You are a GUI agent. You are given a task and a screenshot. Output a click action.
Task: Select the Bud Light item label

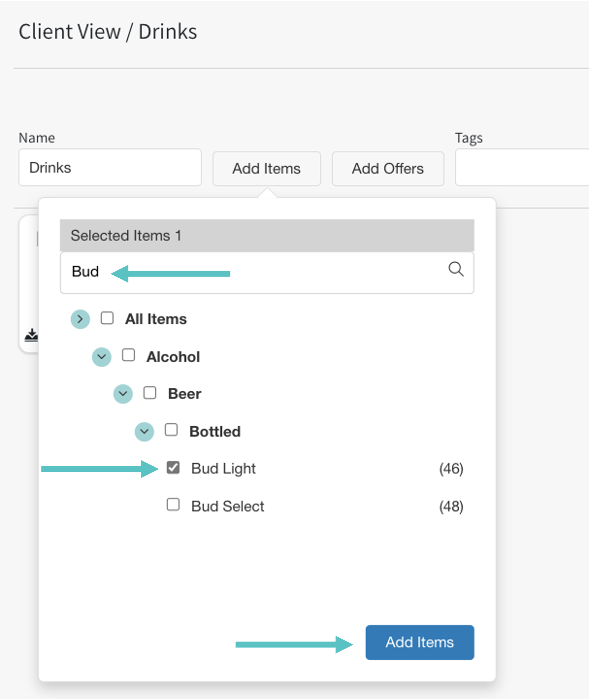point(223,468)
